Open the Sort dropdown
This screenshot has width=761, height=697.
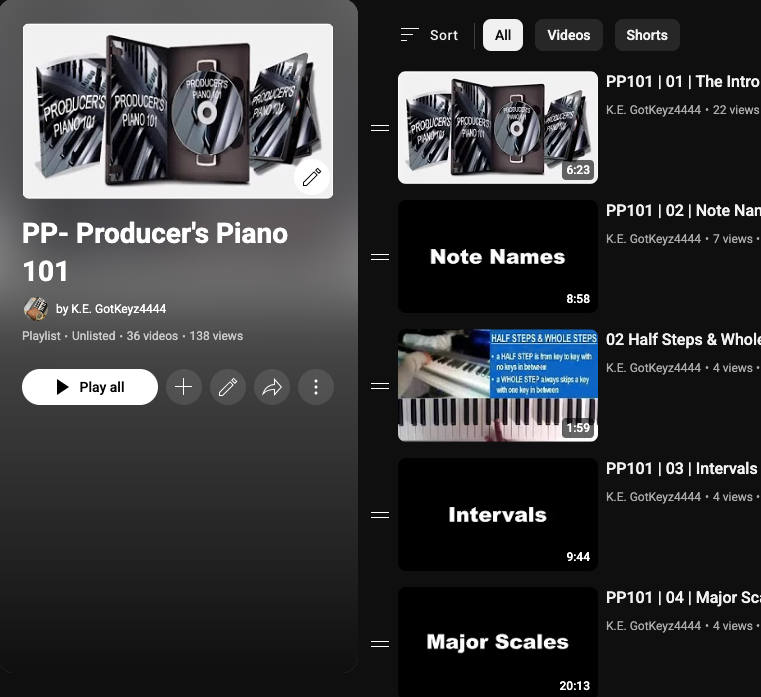(x=429, y=35)
